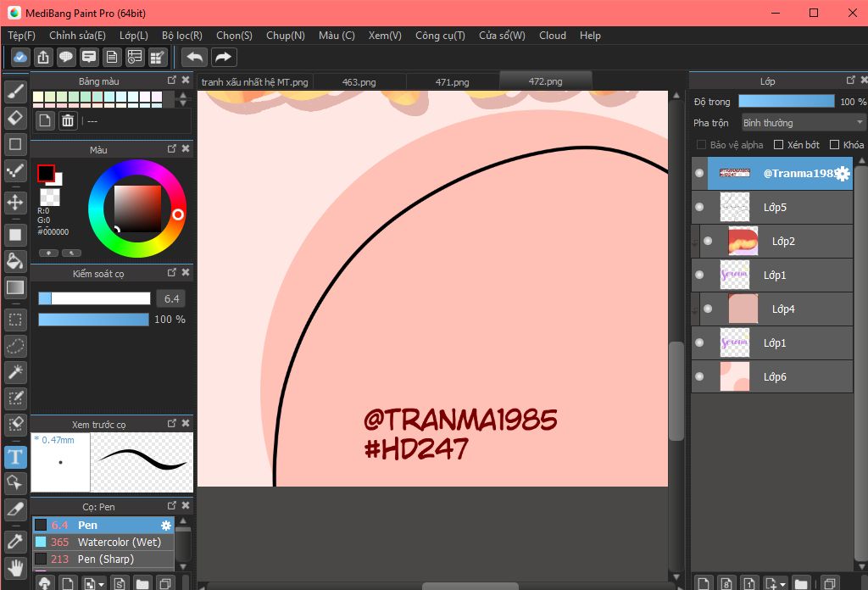Click the Lớp2 layer thumbnail
This screenshot has height=590, width=868.
[743, 241]
